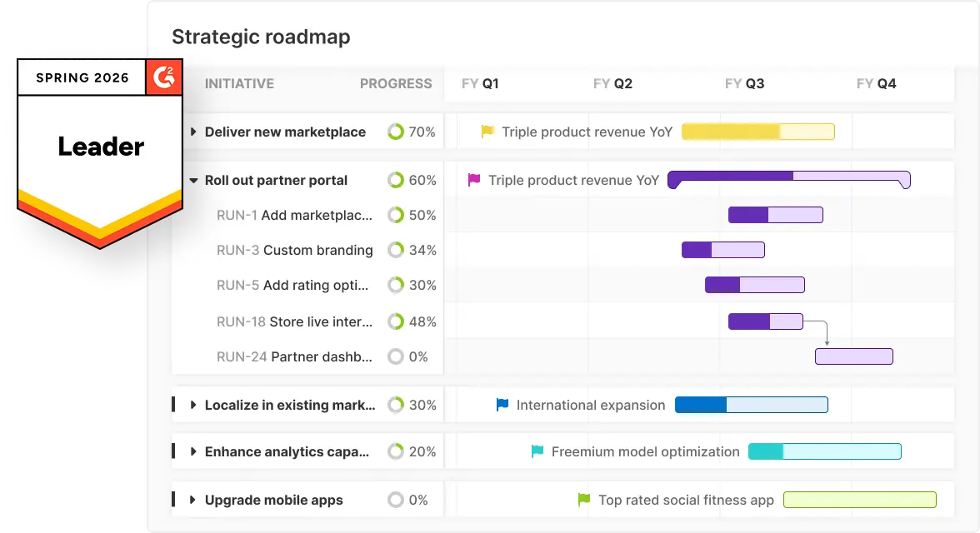The height and width of the screenshot is (533, 980).
Task: Click the yellow Deliver new marketplace timeline bar
Action: tap(757, 132)
